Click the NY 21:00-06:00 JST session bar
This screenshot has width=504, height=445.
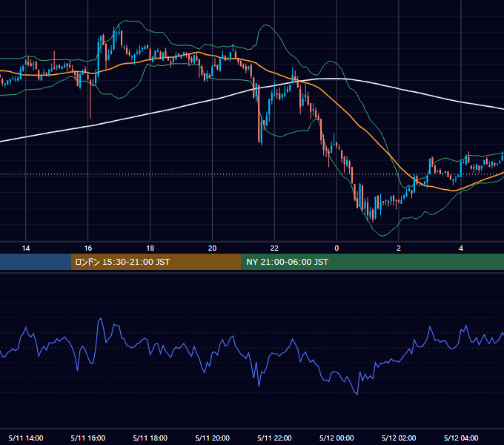(x=373, y=262)
